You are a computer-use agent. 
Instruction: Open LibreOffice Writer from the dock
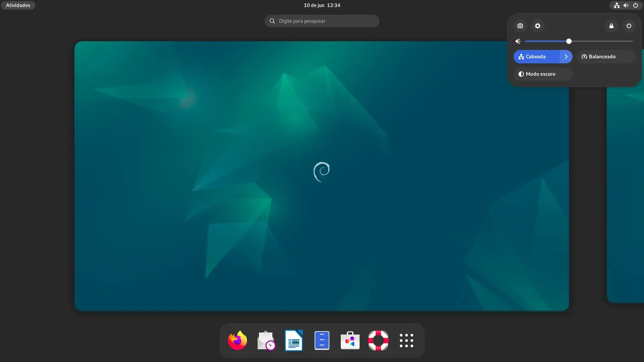tap(294, 341)
